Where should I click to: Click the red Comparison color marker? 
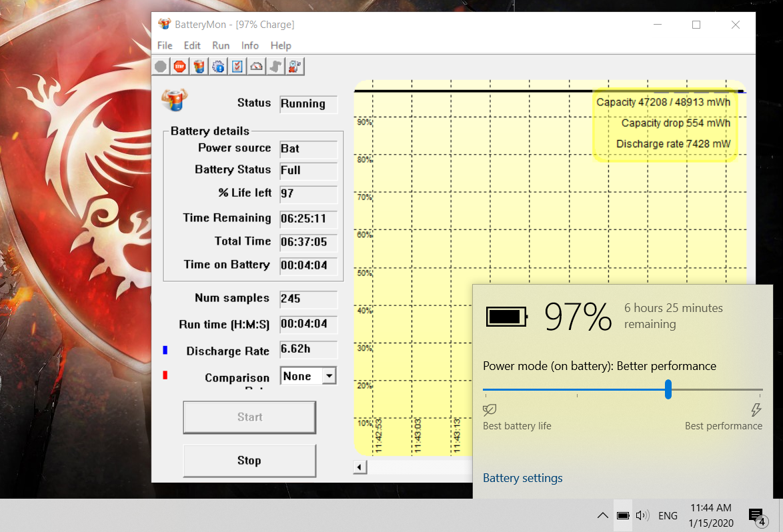(x=165, y=375)
